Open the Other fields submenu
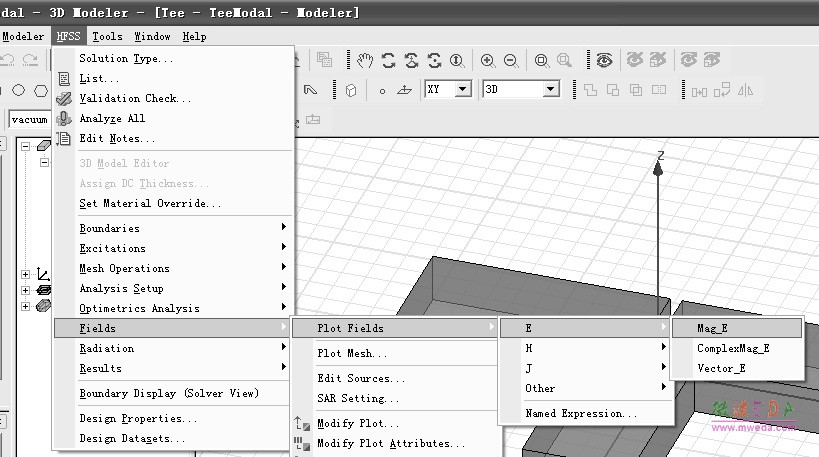 (584, 388)
